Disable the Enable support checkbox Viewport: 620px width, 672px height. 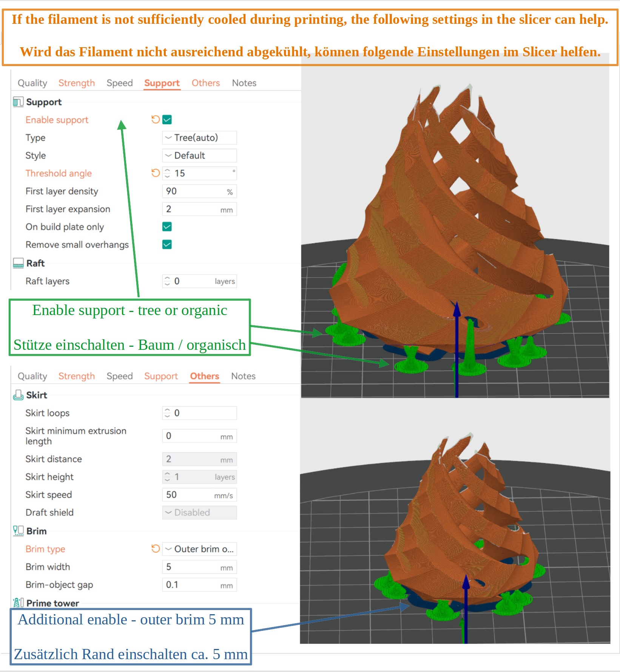click(166, 119)
